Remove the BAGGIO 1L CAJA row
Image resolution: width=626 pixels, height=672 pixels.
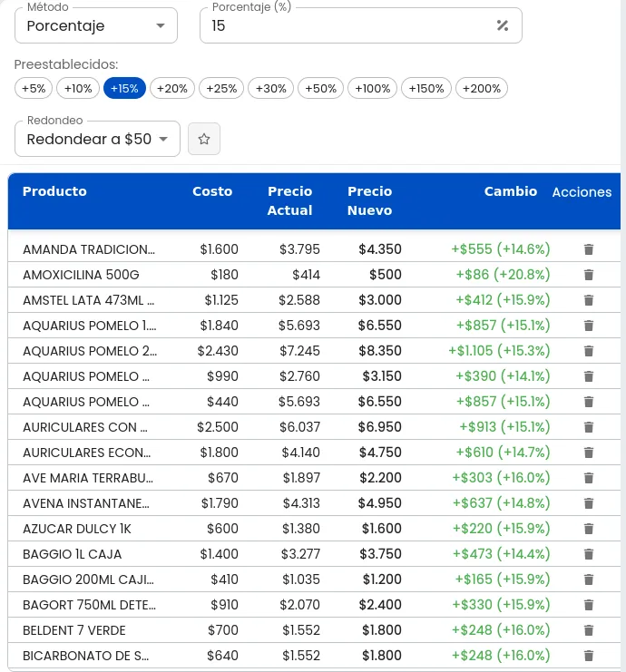click(589, 554)
